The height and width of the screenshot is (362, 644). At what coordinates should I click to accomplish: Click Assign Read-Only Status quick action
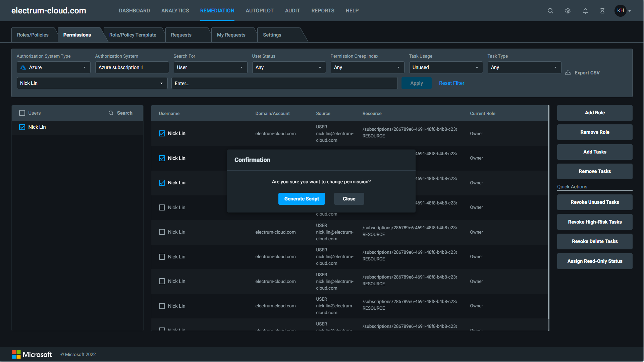tap(595, 261)
